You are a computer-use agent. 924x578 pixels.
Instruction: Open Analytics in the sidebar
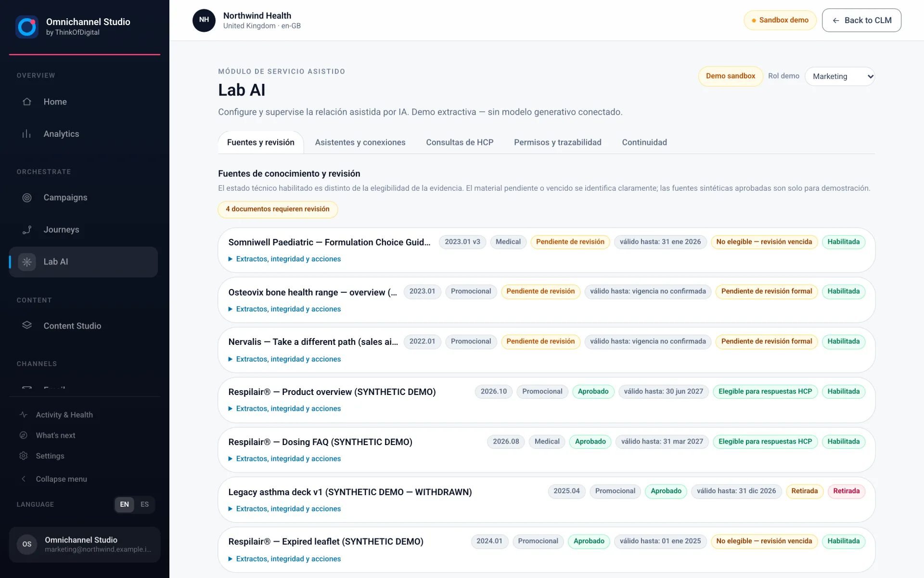point(83,134)
